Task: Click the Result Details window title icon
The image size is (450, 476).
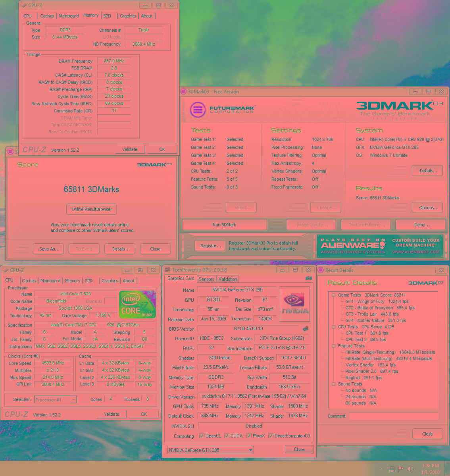Action: [x=321, y=270]
